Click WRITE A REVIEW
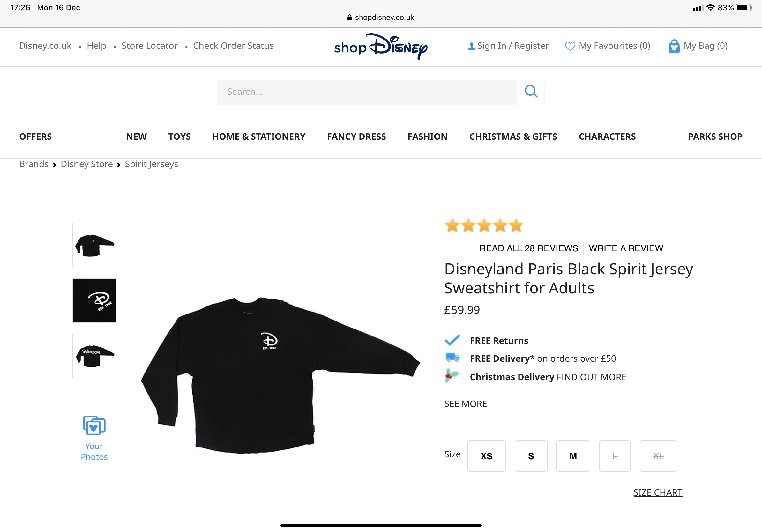This screenshot has height=532, width=762. [x=626, y=248]
